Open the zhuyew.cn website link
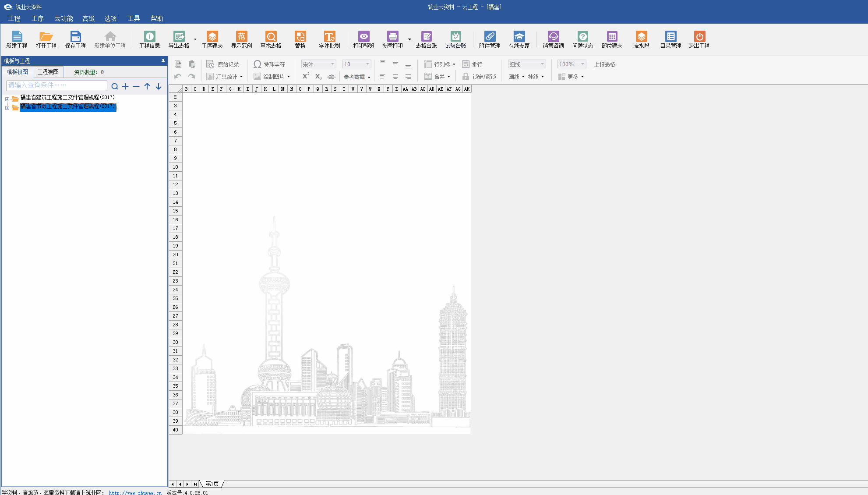The height and width of the screenshot is (495, 868). tap(135, 492)
